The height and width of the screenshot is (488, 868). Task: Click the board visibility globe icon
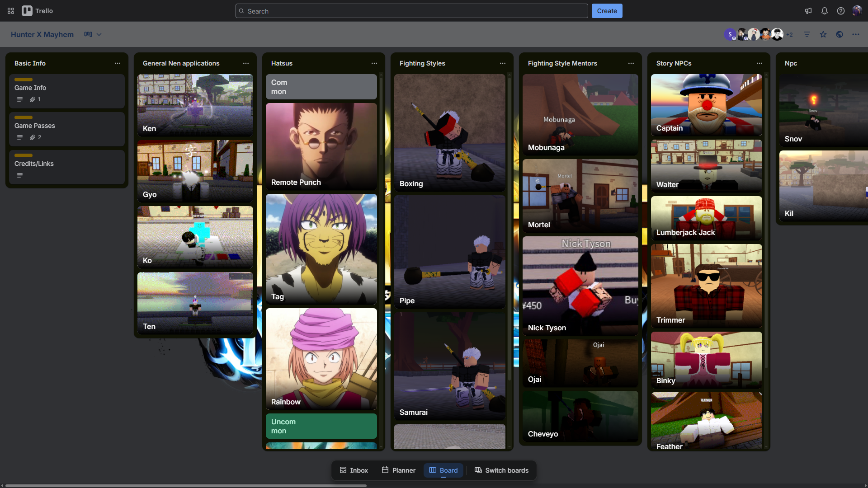coord(840,34)
